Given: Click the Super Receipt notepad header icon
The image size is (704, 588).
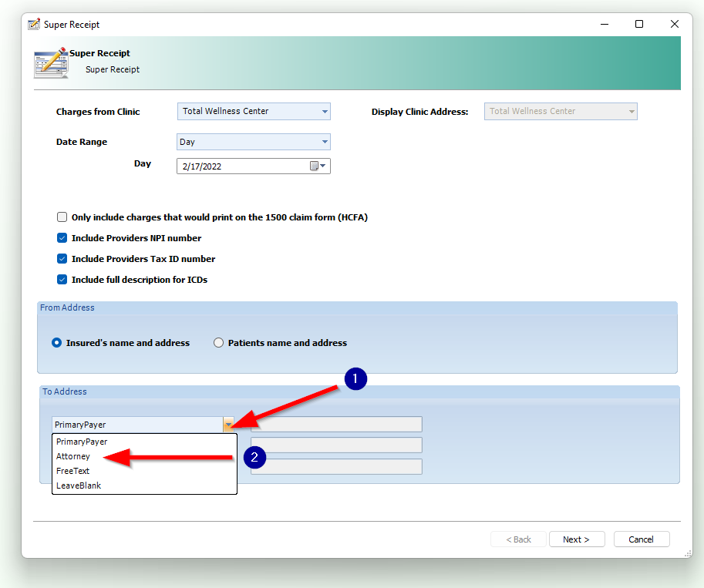Looking at the screenshot, I should [x=51, y=63].
